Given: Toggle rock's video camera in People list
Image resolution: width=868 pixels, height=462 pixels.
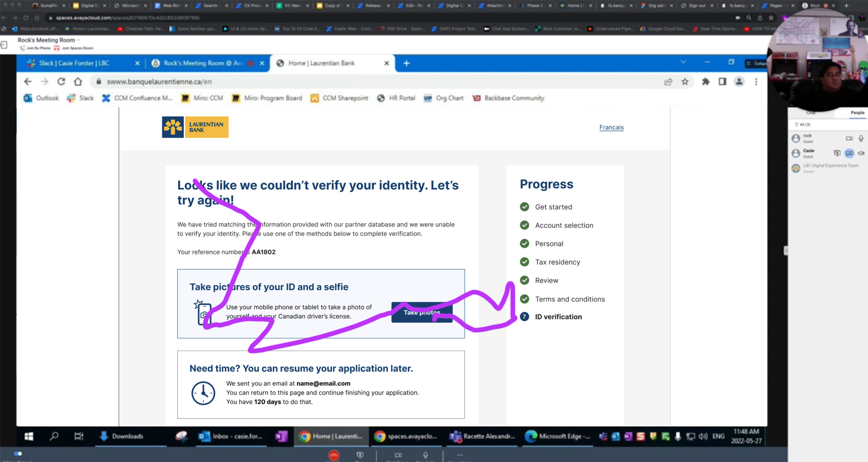Looking at the screenshot, I should point(849,138).
